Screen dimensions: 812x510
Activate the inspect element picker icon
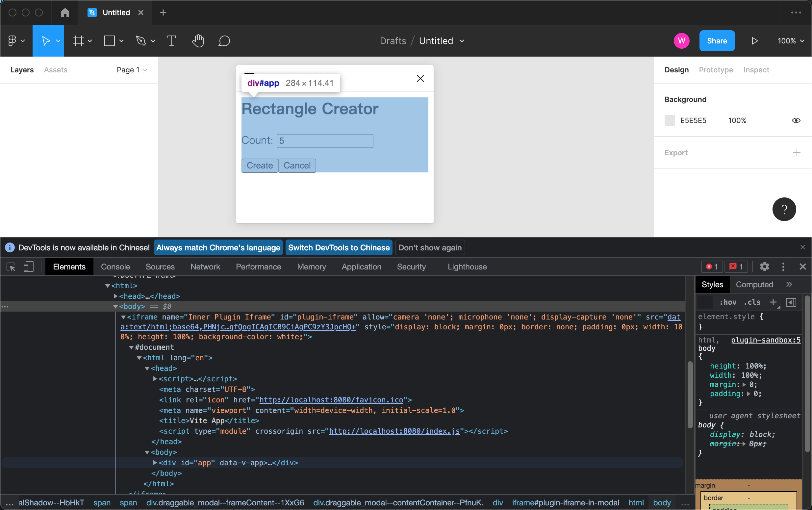[11, 267]
